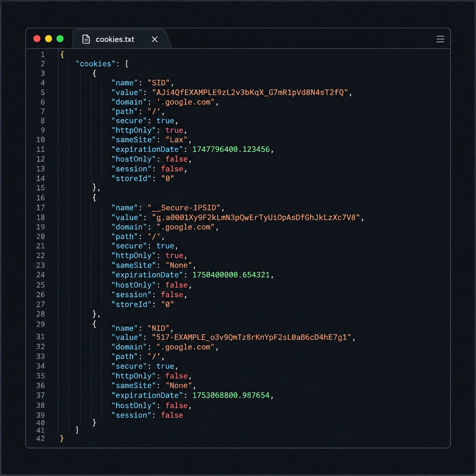This screenshot has height=476, width=476.
Task: Click the yellow closing brace on last line
Action: pos(62,438)
